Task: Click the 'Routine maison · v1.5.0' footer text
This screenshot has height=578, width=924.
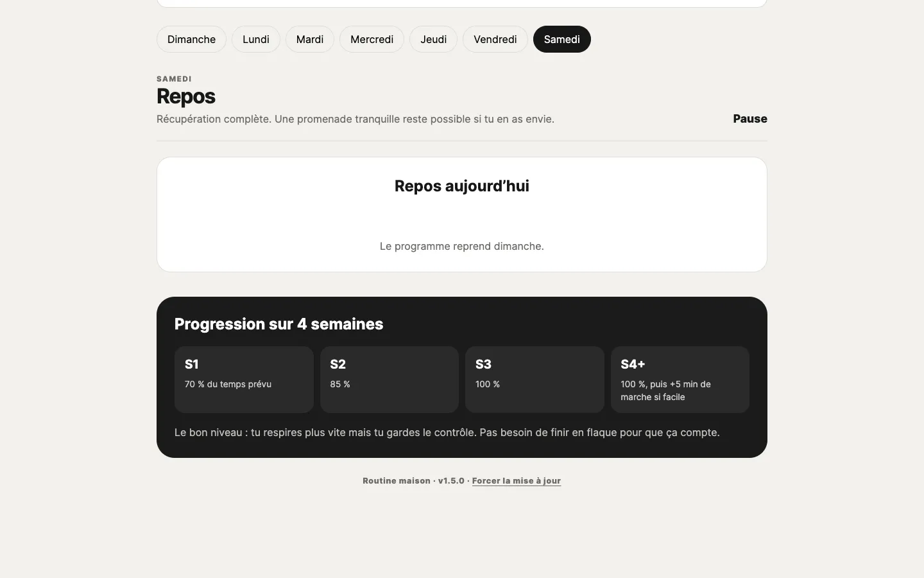Action: coord(413,480)
